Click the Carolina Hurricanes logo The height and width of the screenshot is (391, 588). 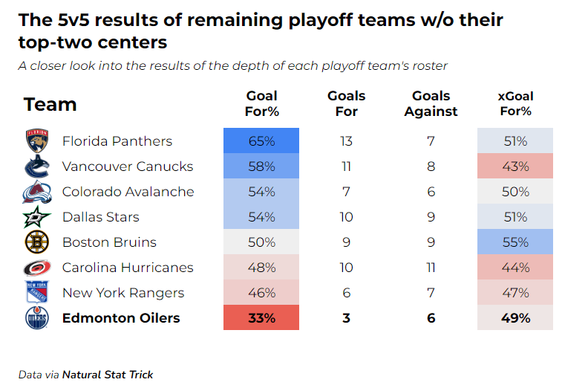[x=36, y=268]
